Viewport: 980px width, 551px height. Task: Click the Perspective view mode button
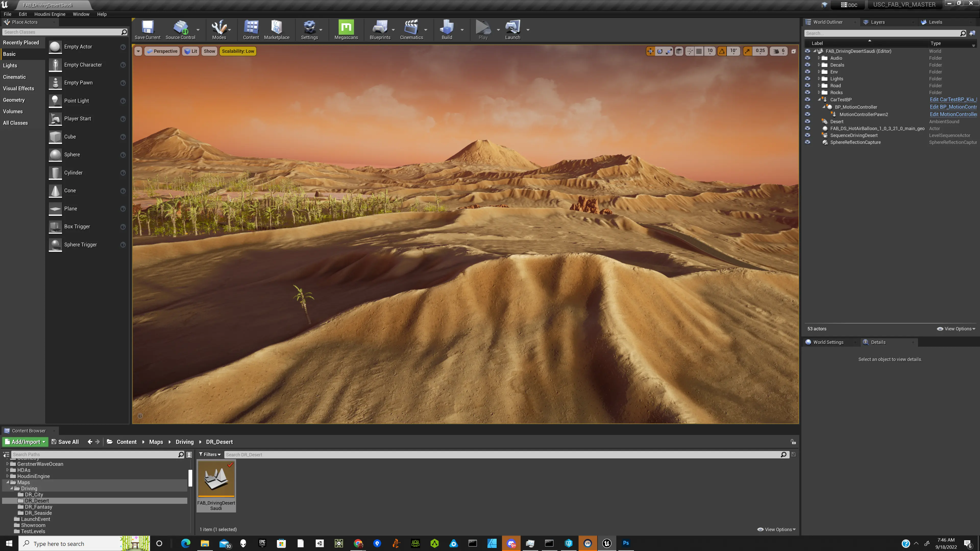point(162,51)
